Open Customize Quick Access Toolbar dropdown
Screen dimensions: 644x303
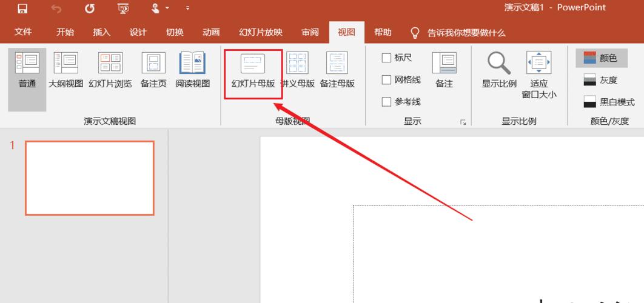[x=188, y=8]
